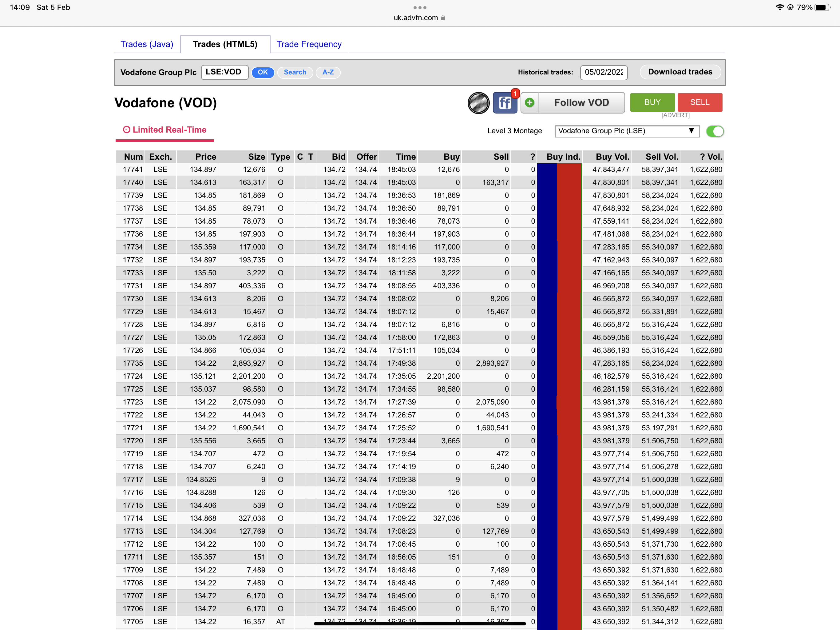Select the Limited Real-Time tab
Screen dimensions: 840x630
pyautogui.click(x=165, y=130)
